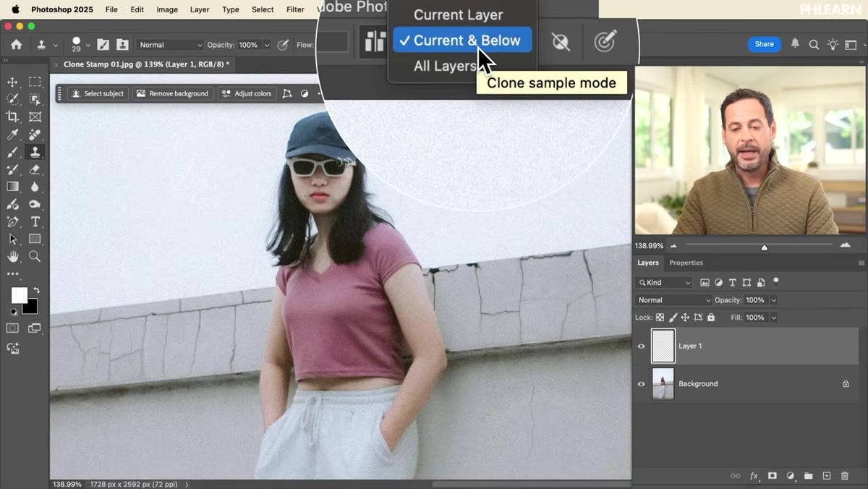Open the brush preset picker dropdown
This screenshot has width=868, height=489.
(x=88, y=45)
